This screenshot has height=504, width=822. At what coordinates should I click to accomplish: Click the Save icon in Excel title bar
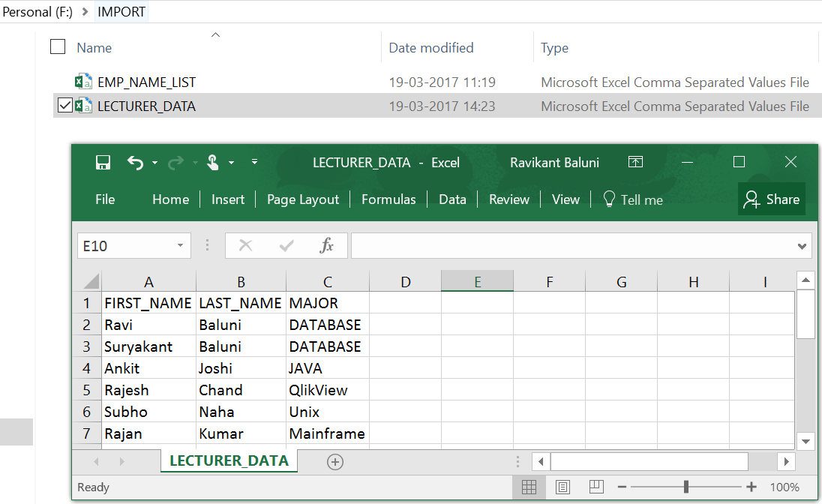pos(103,163)
